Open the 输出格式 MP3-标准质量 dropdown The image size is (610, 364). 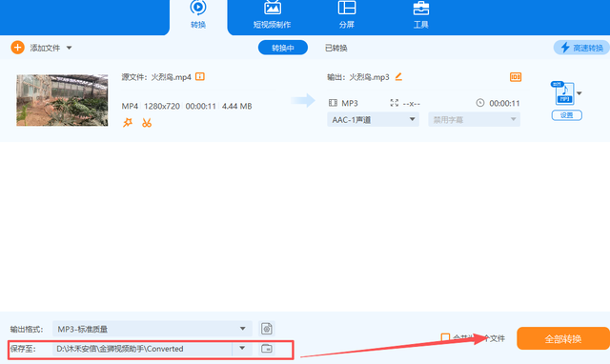coord(152,329)
